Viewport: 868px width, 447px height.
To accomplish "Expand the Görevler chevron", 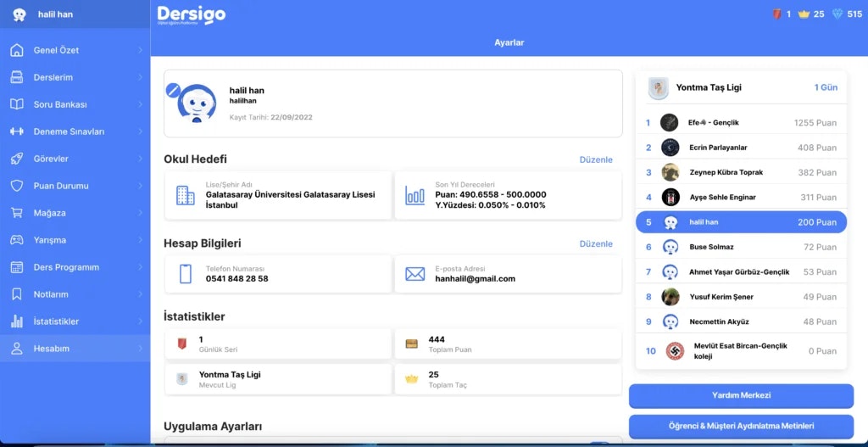I will [140, 159].
